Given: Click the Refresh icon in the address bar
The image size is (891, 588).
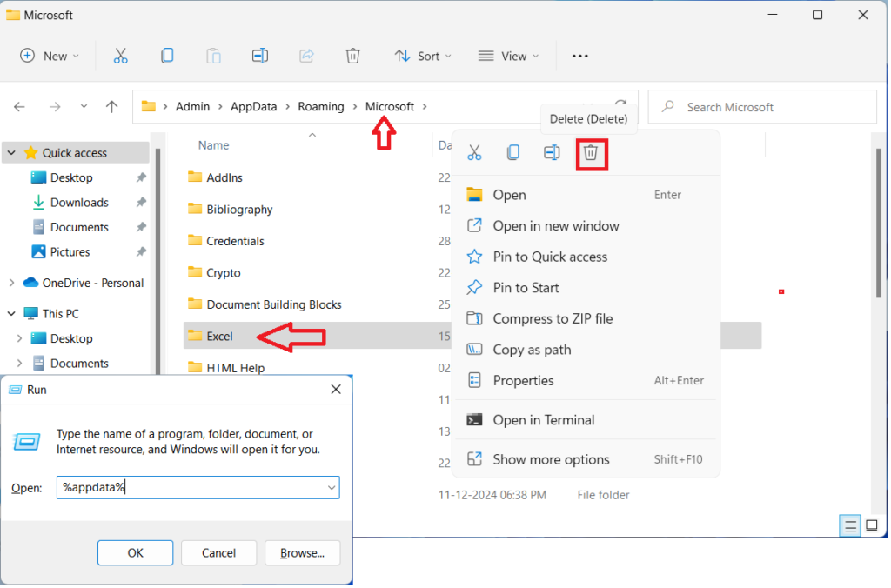Looking at the screenshot, I should click(620, 105).
